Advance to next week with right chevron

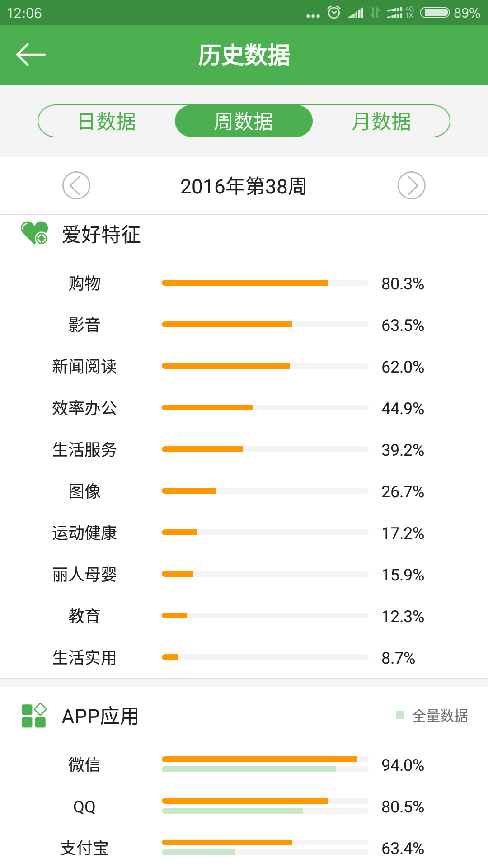tap(411, 185)
